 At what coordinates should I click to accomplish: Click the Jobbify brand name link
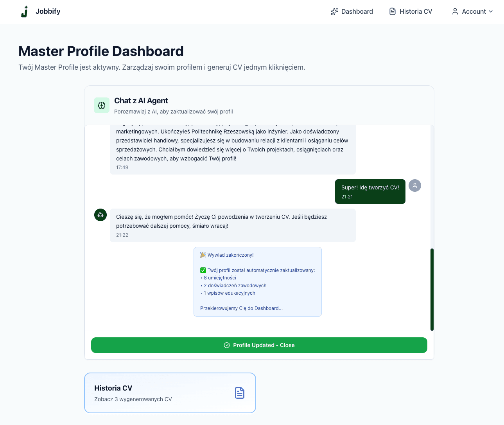48,11
